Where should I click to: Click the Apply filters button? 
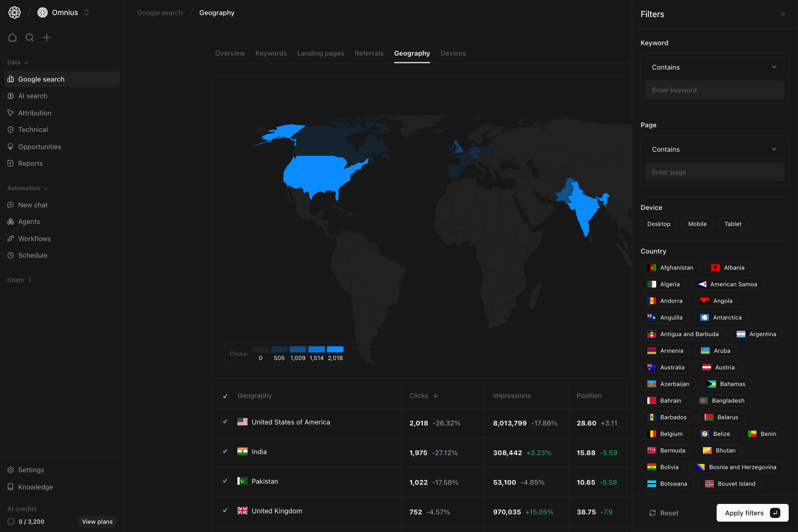coord(752,513)
